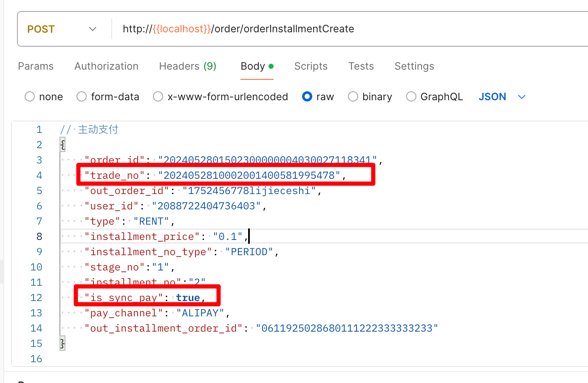
Task: Click the closing brace on line 15
Action: point(62,344)
